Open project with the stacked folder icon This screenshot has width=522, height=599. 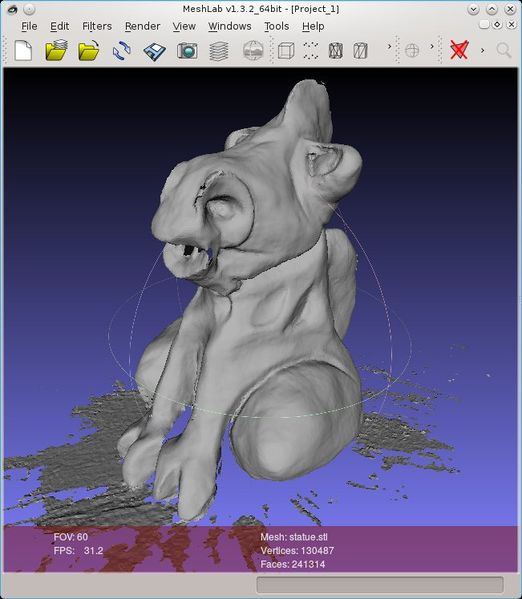click(x=56, y=50)
